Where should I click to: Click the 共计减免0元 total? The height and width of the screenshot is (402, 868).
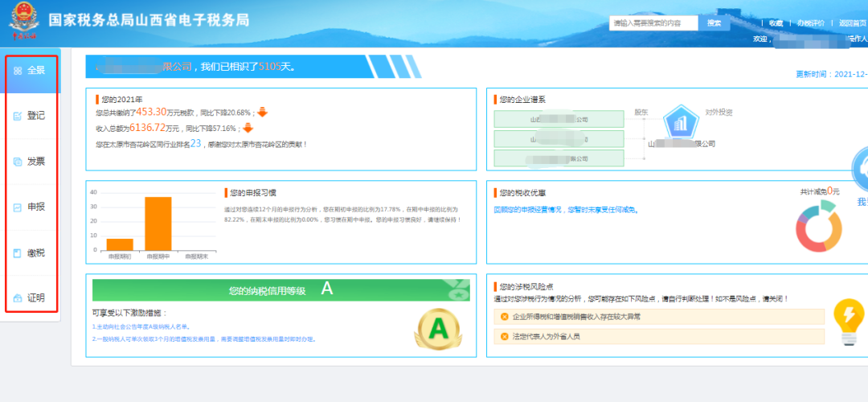coord(819,191)
